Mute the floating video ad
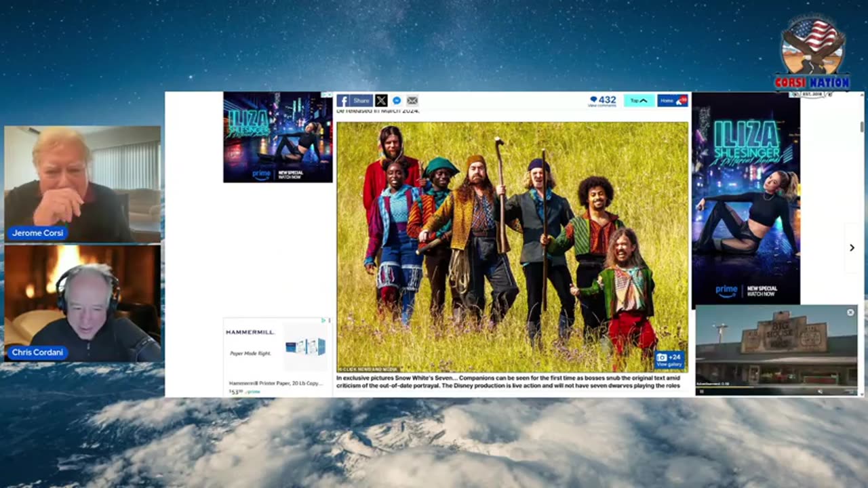The height and width of the screenshot is (488, 868). [820, 391]
